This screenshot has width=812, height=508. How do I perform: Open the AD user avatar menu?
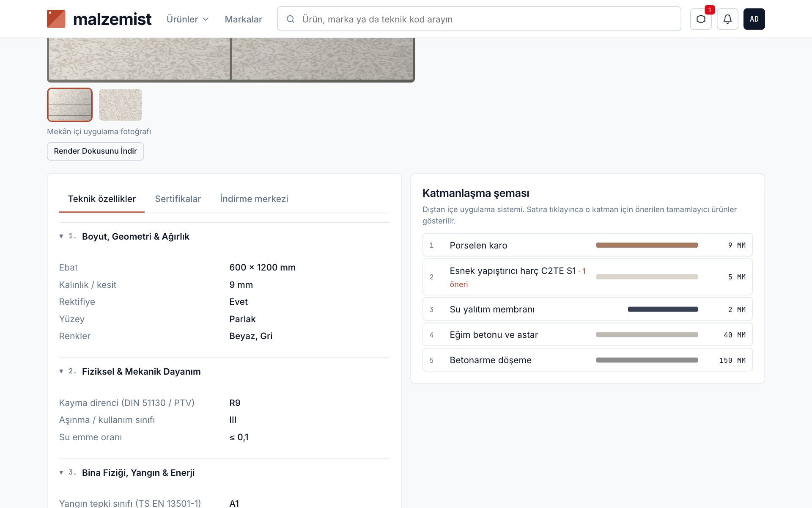pos(754,19)
